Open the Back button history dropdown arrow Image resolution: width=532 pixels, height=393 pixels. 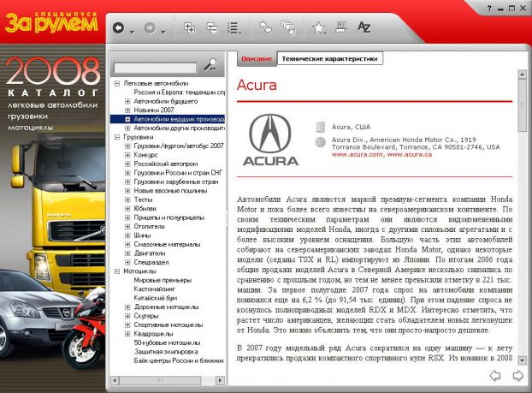click(x=132, y=32)
